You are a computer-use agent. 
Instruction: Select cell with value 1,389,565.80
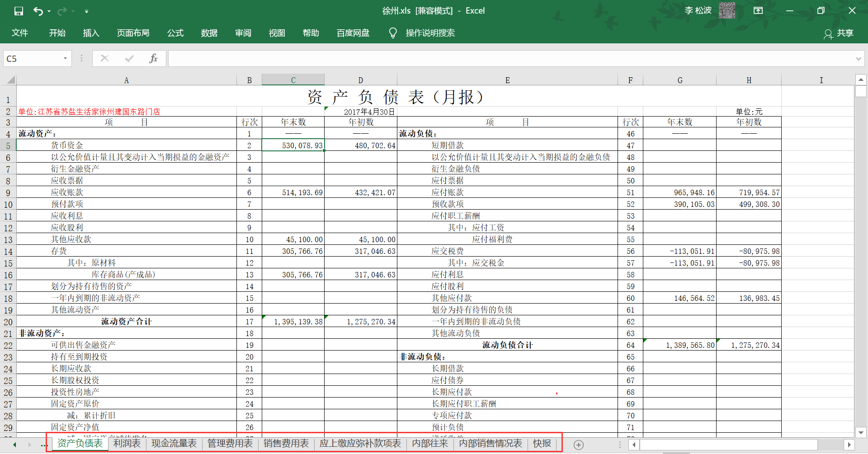click(x=679, y=345)
